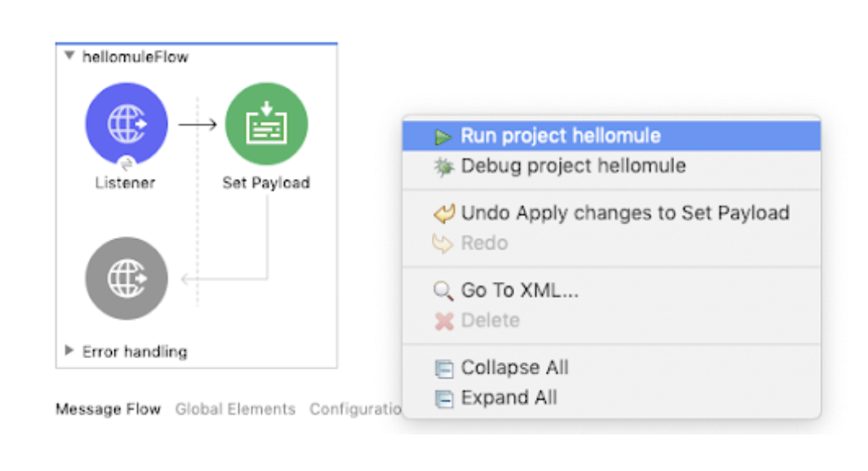Select the blue HTTP Listener component icon

pos(127,123)
